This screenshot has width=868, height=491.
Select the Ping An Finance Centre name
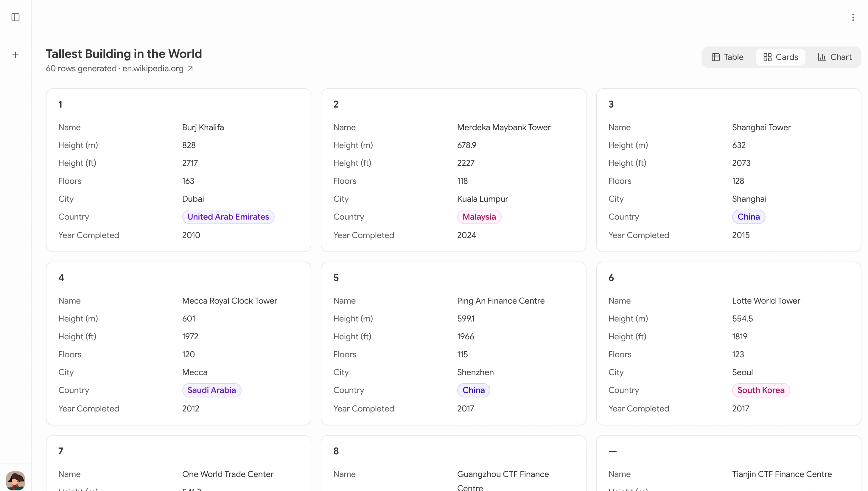tap(501, 301)
